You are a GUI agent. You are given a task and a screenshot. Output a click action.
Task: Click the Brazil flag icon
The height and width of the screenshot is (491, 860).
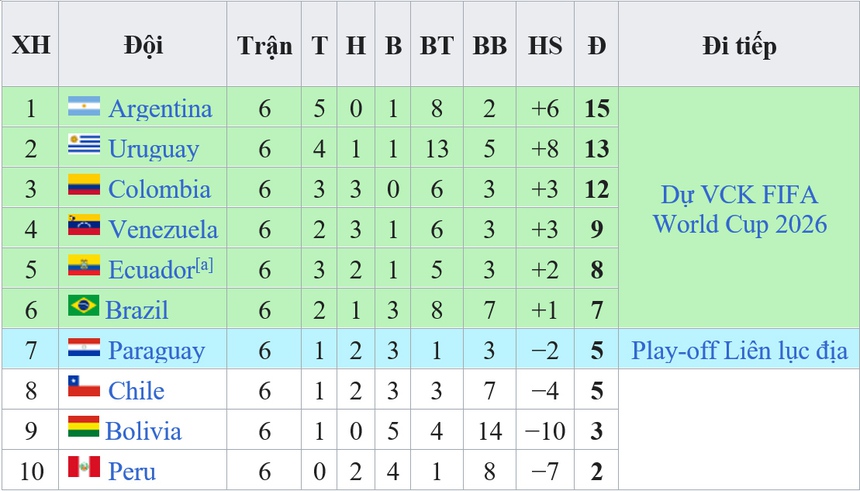(84, 307)
